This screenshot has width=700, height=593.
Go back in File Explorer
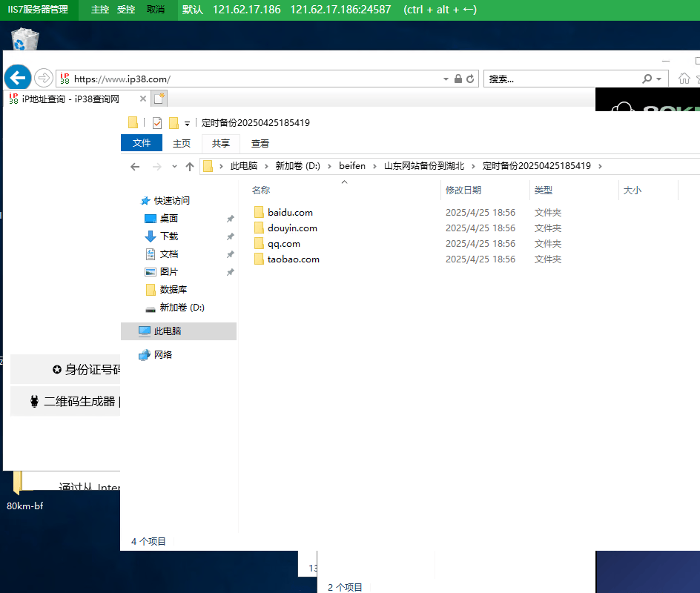click(135, 167)
